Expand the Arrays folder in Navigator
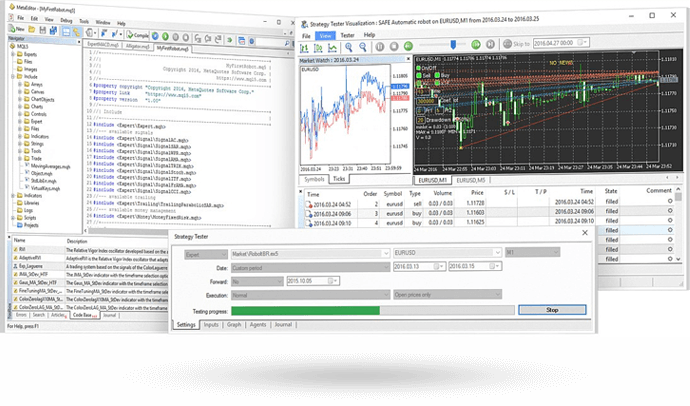Image resolution: width=690 pixels, height=406 pixels. (x=20, y=84)
